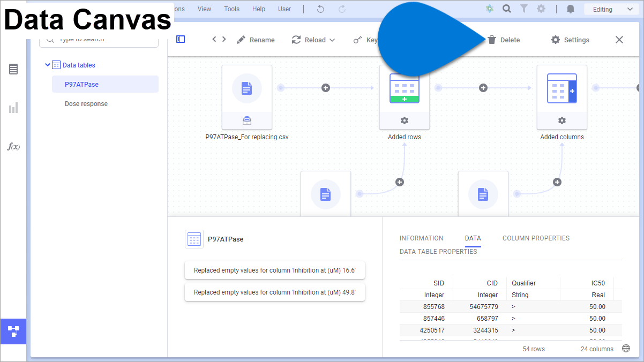The height and width of the screenshot is (362, 644).
Task: Open gear settings under Added rows node
Action: pyautogui.click(x=405, y=120)
